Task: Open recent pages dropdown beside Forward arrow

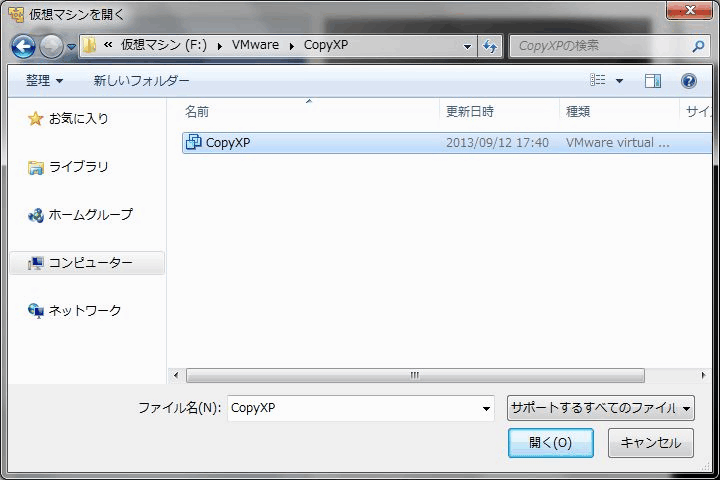Action: (x=71, y=46)
